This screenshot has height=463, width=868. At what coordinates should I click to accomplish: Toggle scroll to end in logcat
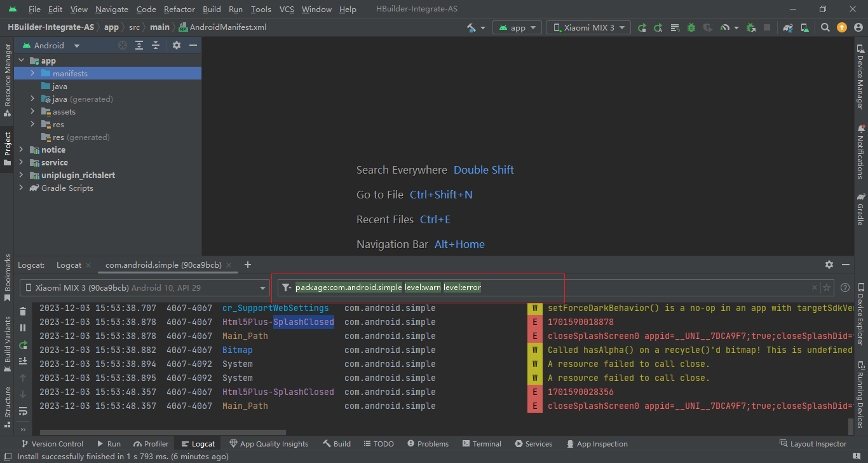pyautogui.click(x=24, y=361)
